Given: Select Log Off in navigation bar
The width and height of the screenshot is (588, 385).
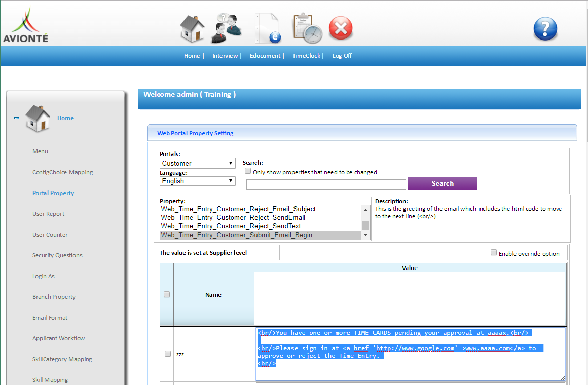Looking at the screenshot, I should coord(342,56).
